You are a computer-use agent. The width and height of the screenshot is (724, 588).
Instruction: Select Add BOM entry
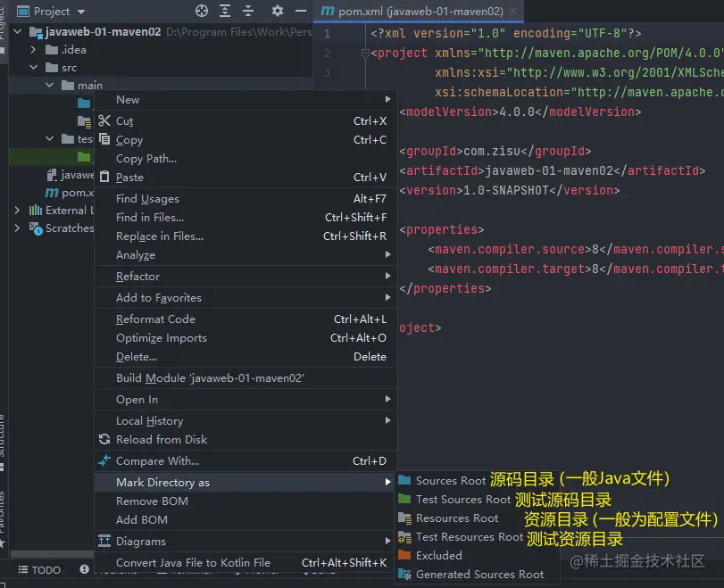coord(245,519)
